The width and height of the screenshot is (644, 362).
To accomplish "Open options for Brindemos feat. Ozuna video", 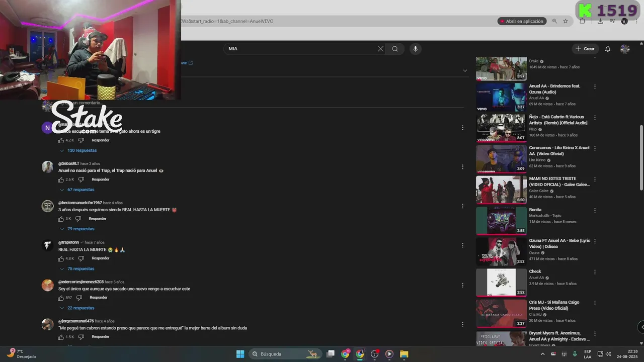I will pos(595,86).
